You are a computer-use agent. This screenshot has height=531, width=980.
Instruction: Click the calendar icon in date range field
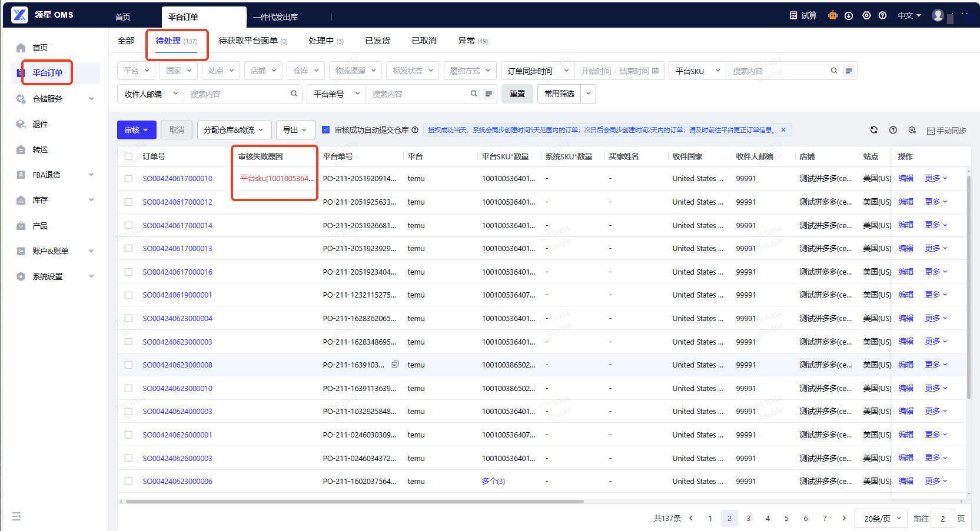coord(656,71)
